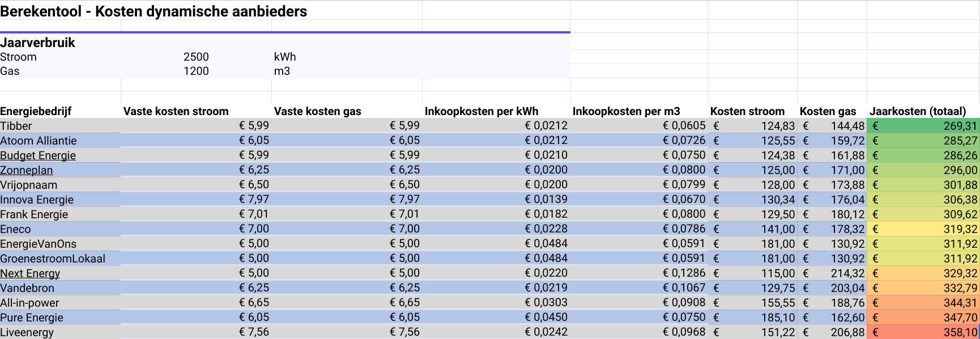Select All-in-power's total 344,31
The image size is (980, 339).
tap(923, 303)
